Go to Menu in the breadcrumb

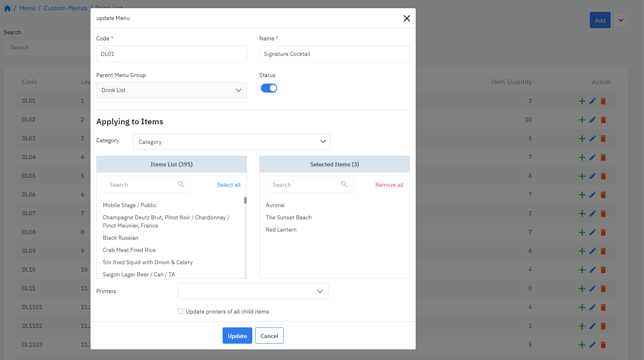coord(27,8)
